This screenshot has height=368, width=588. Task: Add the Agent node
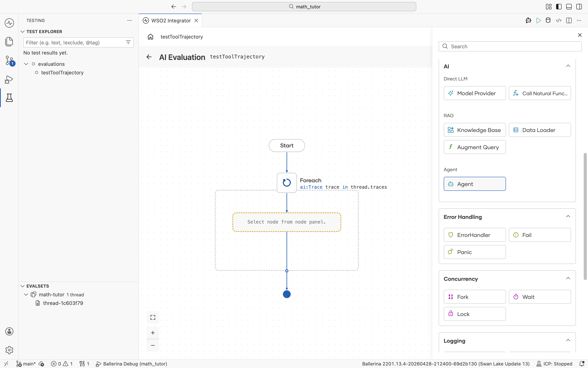tap(474, 184)
